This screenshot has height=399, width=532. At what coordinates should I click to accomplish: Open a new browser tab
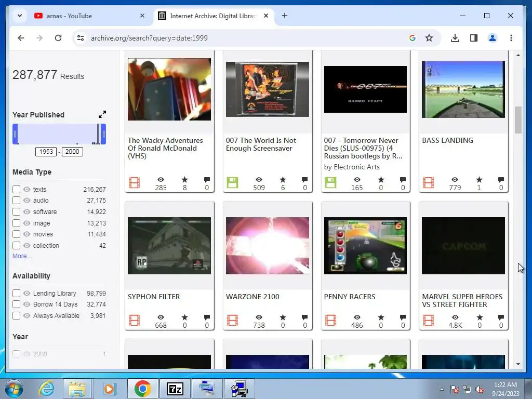click(x=285, y=16)
